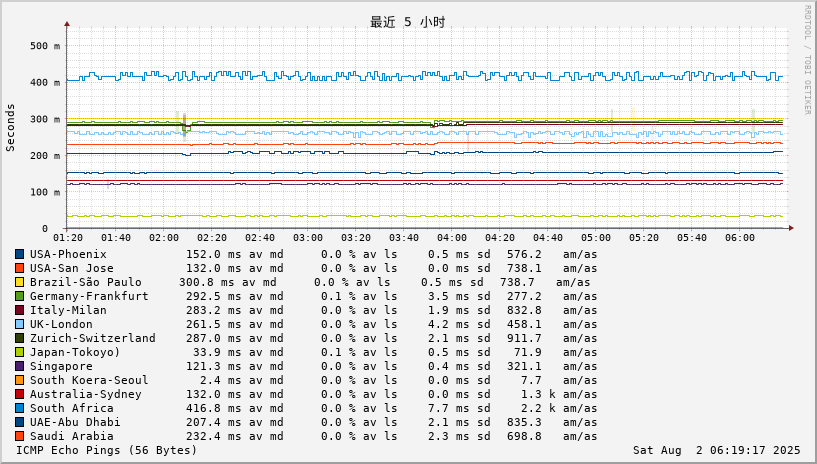
Task: Click the 911.7 am/as value
Action: coord(524,338)
